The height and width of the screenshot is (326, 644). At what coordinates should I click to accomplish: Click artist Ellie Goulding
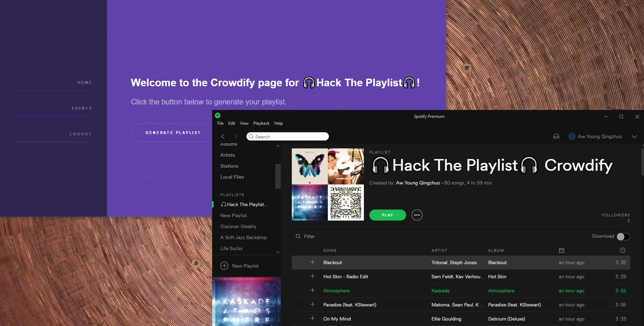(x=446, y=319)
